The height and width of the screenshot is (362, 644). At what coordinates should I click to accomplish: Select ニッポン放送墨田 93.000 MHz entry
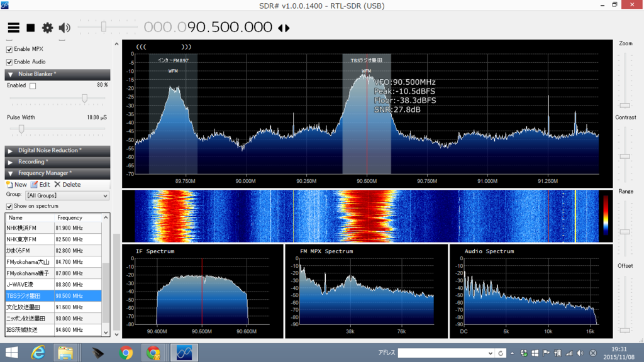pos(53,319)
